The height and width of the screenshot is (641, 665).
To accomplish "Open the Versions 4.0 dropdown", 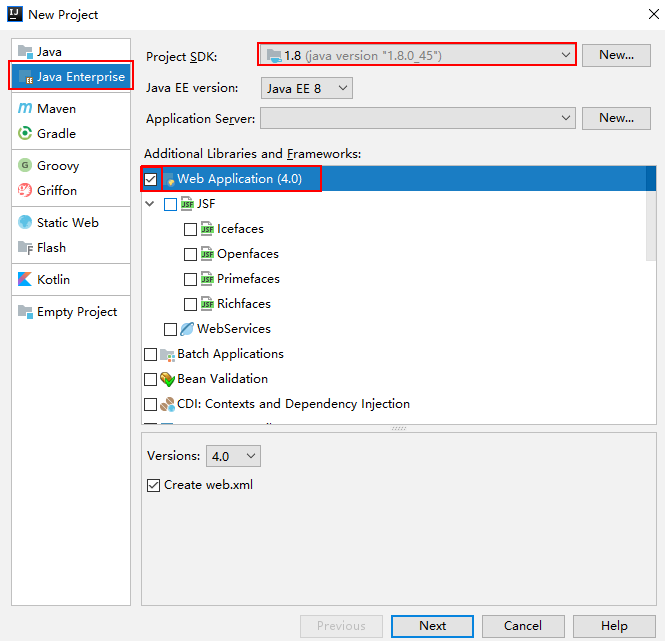I will pos(233,456).
